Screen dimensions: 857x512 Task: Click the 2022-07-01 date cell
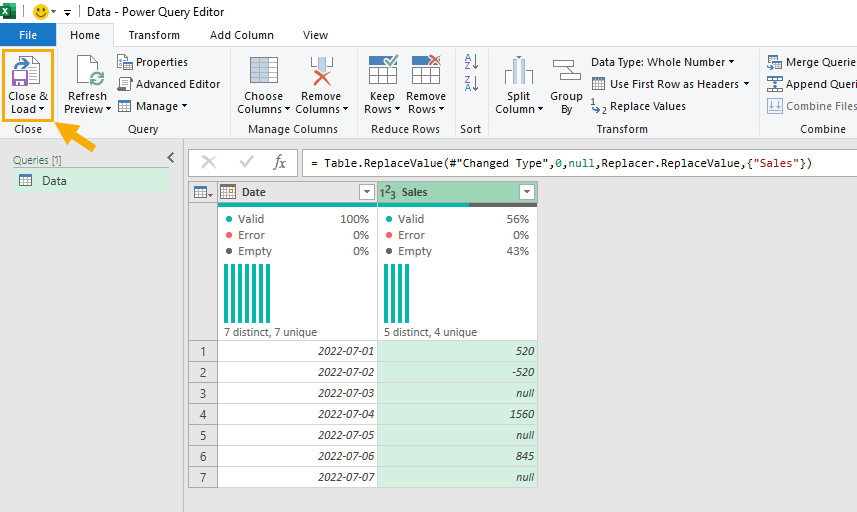click(297, 351)
